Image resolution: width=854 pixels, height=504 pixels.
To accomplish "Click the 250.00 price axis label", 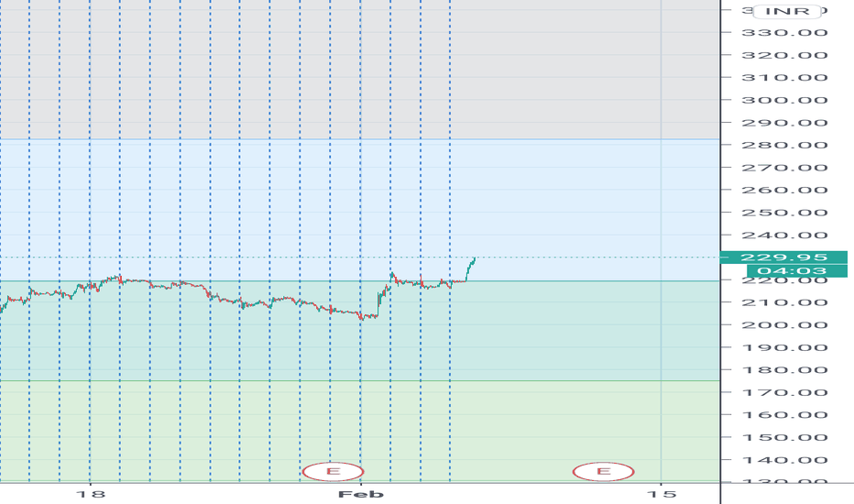I will [x=784, y=213].
